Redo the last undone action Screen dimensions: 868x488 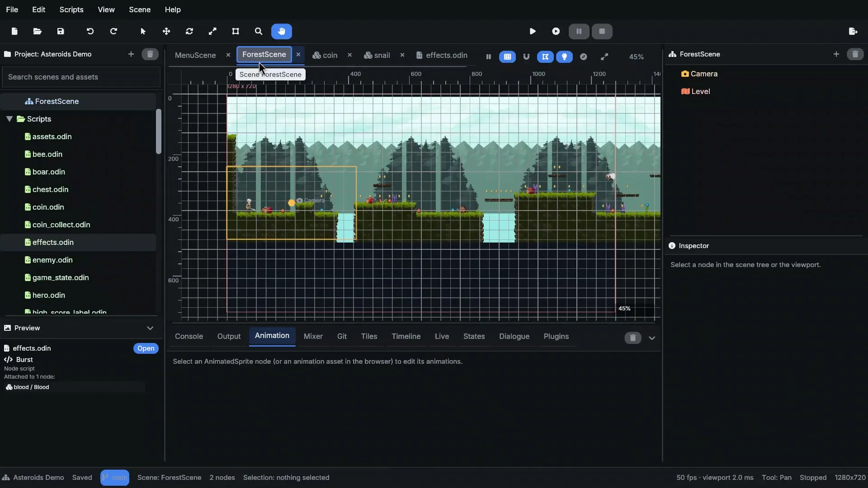113,31
